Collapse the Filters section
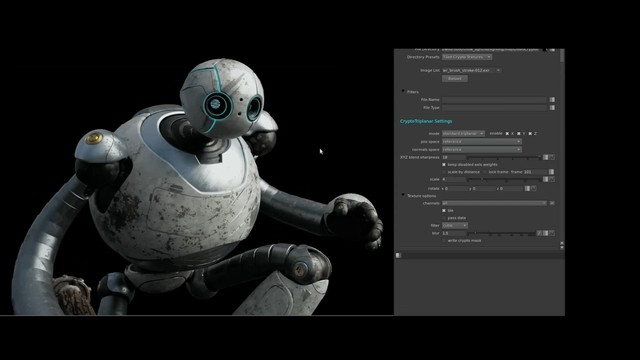The image size is (640, 360). click(403, 91)
